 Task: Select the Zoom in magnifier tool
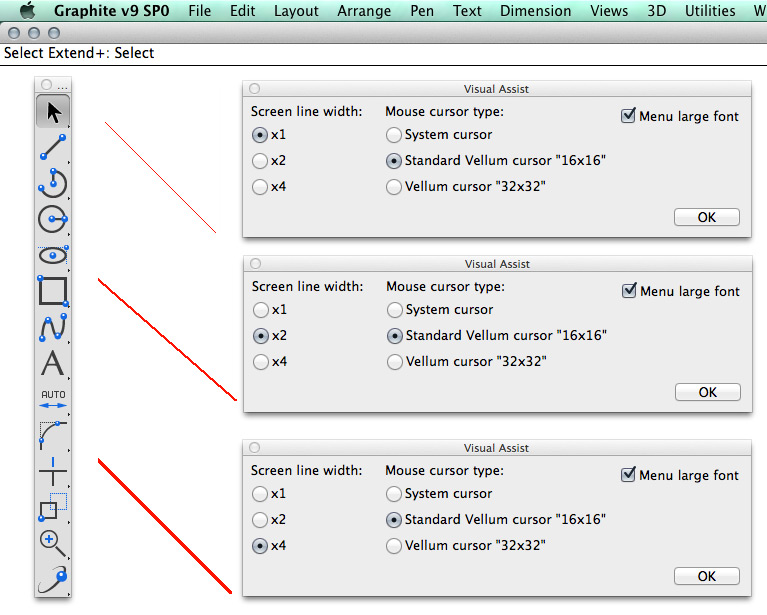tap(52, 543)
